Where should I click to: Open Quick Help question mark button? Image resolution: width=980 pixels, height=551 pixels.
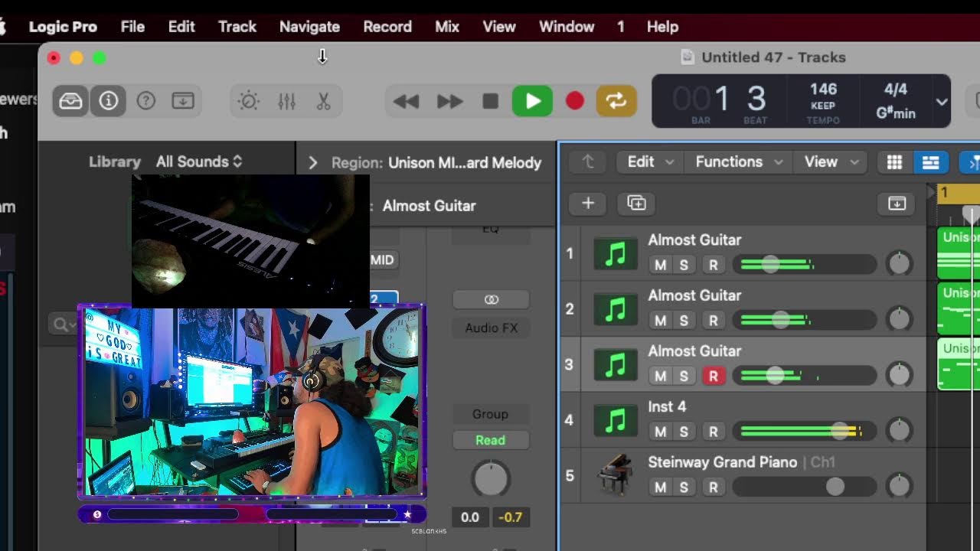click(145, 101)
